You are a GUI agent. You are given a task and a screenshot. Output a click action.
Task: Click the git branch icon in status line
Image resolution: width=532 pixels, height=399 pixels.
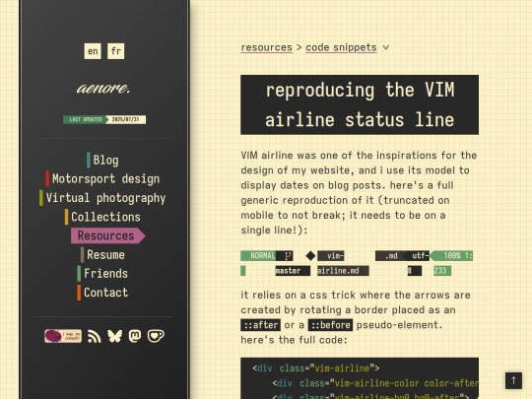[x=288, y=255]
